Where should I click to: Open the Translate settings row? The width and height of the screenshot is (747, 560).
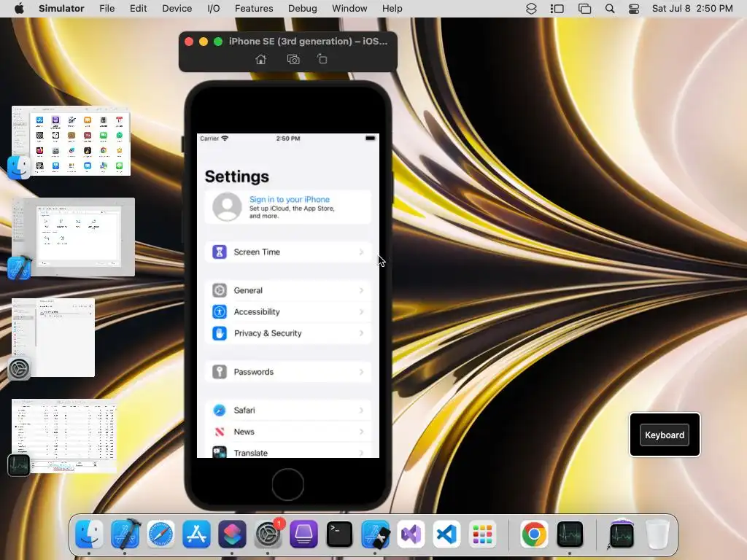(288, 452)
